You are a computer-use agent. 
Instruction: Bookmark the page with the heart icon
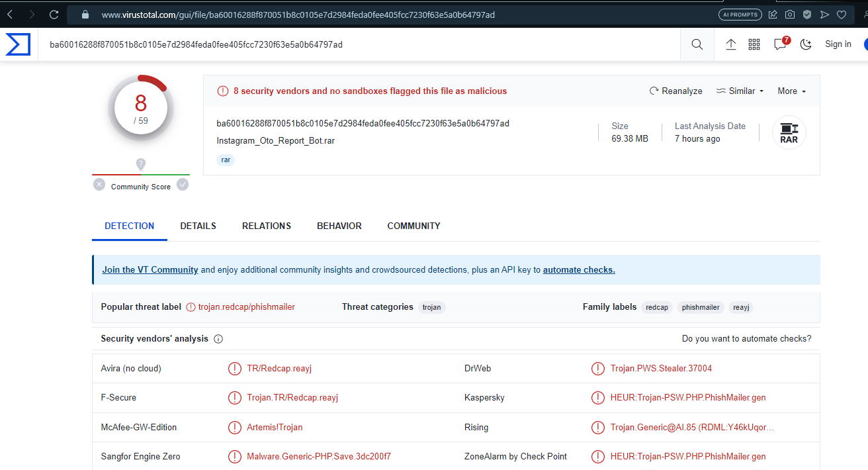coord(842,14)
